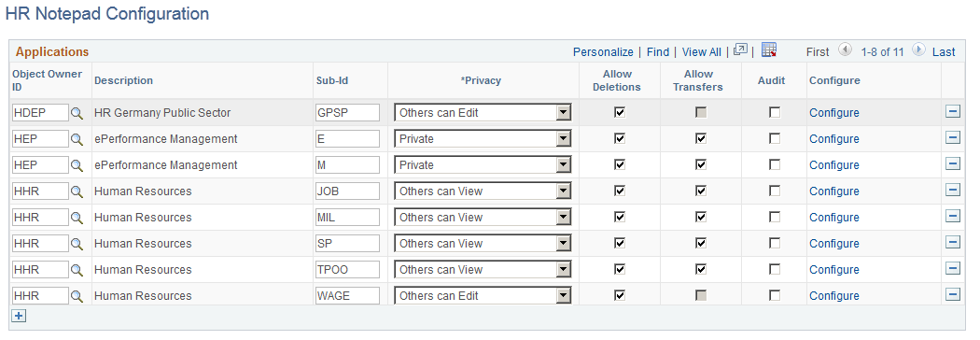Click the Sub-Id field containing WAGE
This screenshot has width=980, height=340.
[x=347, y=295]
